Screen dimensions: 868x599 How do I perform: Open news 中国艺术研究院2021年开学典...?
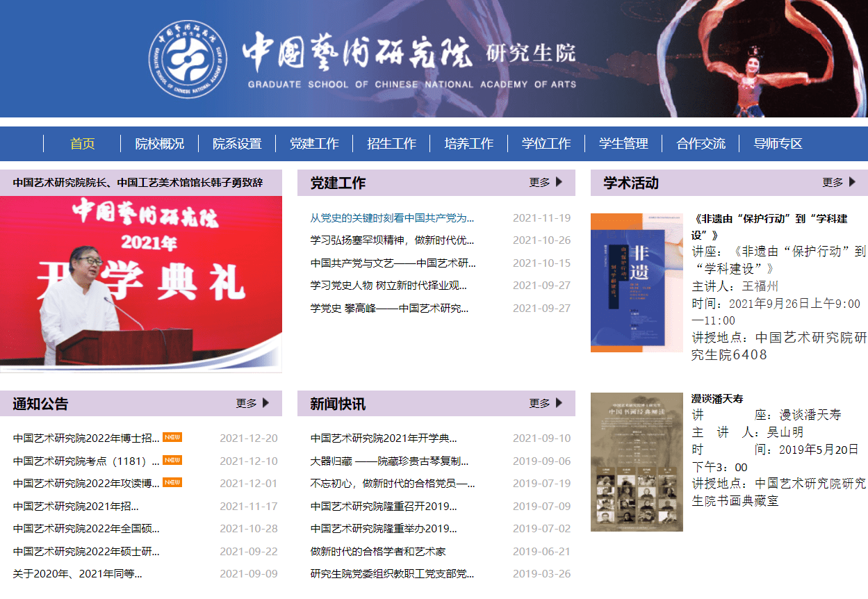384,438
